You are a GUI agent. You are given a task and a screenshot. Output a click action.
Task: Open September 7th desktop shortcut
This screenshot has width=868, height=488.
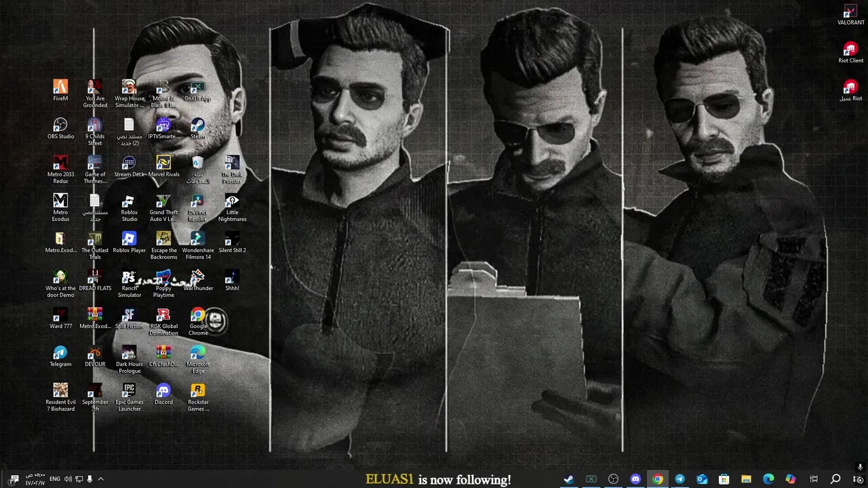pos(95,398)
